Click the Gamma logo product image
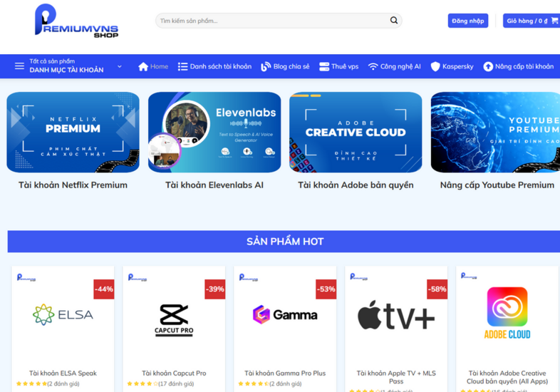Viewport: 560px width, 392px height. tap(285, 314)
